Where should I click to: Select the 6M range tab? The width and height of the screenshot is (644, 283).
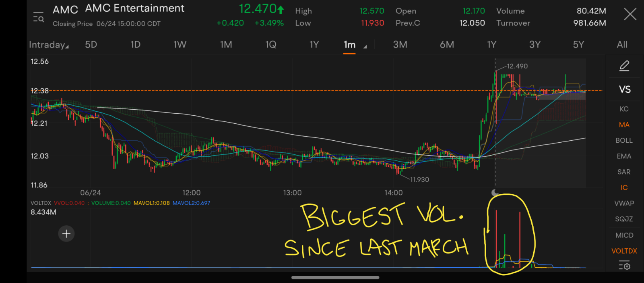[447, 44]
